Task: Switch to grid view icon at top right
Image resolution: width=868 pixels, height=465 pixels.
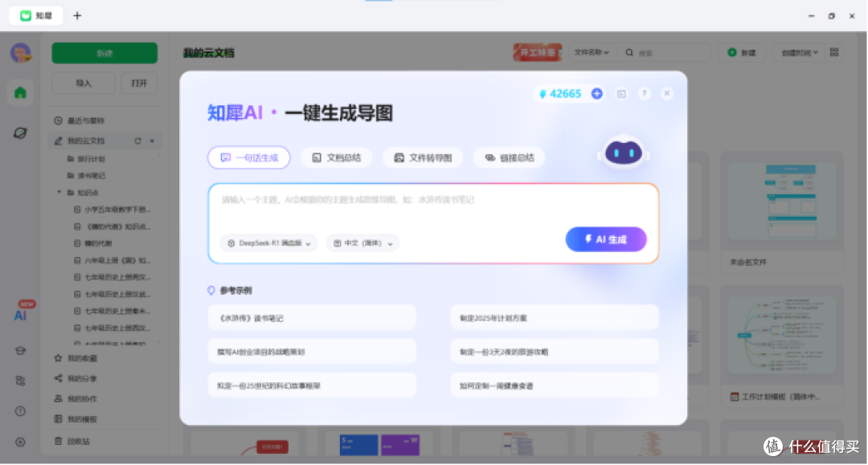Action: tap(834, 52)
